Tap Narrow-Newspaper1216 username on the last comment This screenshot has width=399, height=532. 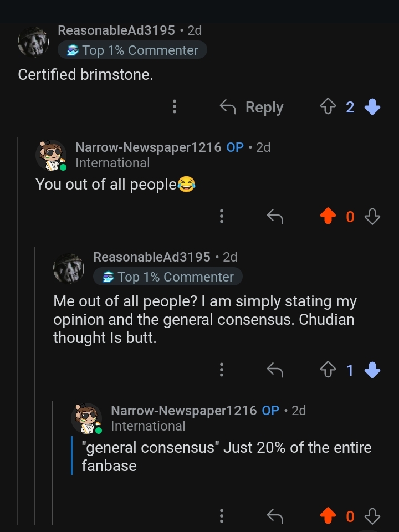pos(183,411)
